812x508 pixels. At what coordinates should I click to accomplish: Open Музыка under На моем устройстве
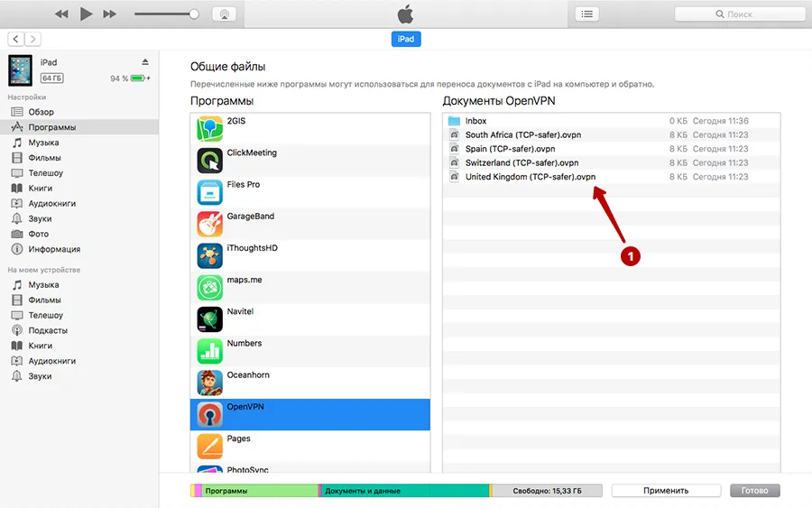(43, 285)
